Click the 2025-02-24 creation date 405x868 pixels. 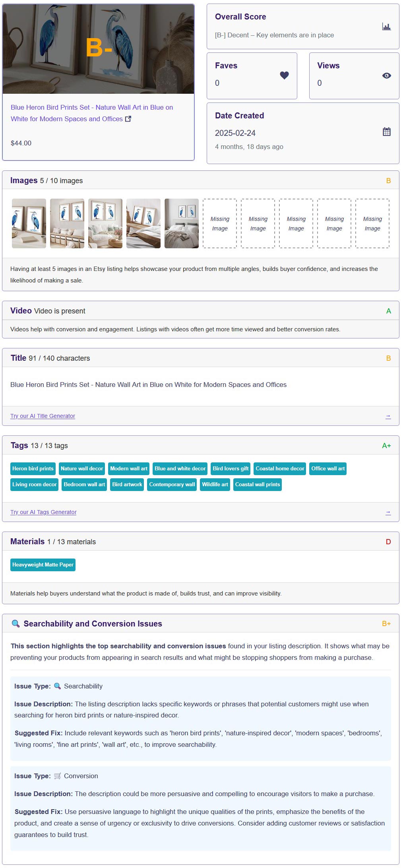[x=235, y=133]
